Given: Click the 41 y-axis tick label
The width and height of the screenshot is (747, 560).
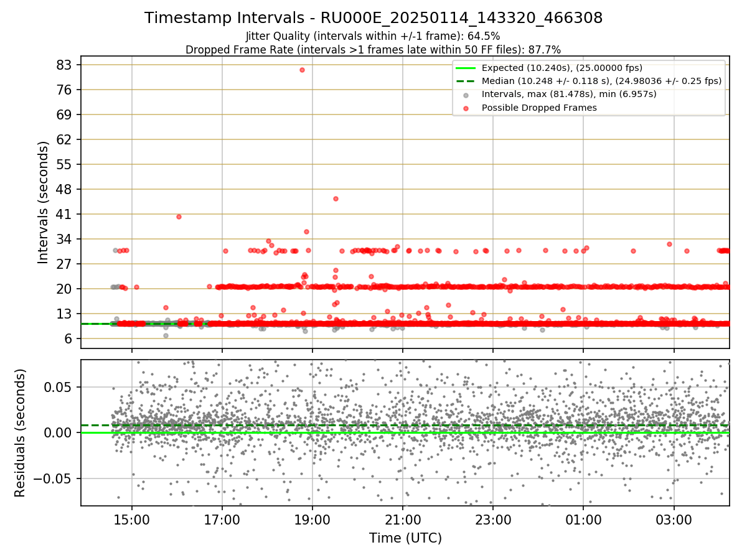Looking at the screenshot, I should (65, 214).
